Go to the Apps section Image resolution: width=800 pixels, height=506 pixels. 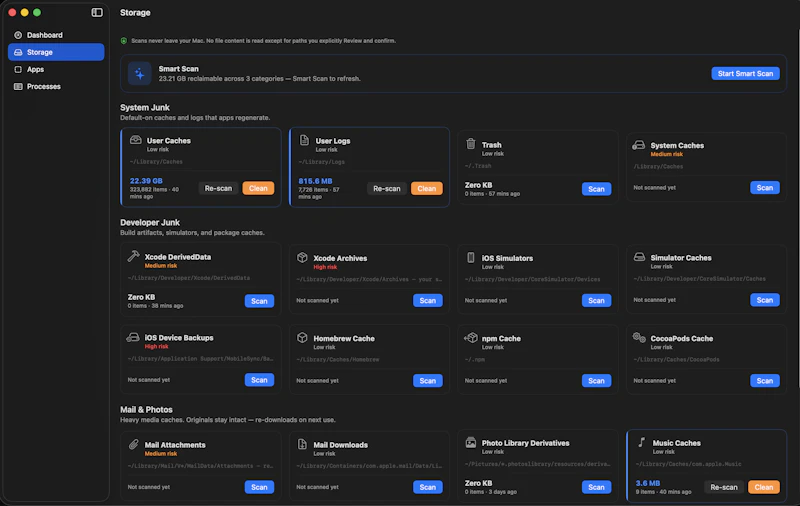(x=56, y=69)
